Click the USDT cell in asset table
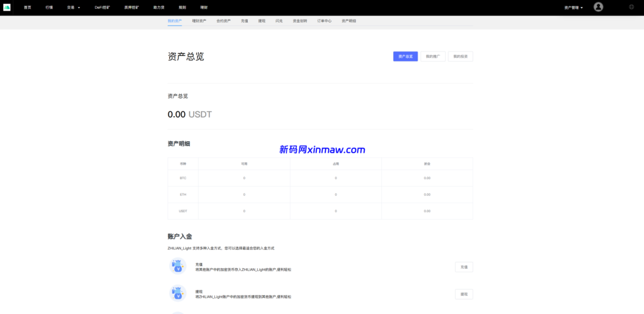644x314 pixels. 183,211
